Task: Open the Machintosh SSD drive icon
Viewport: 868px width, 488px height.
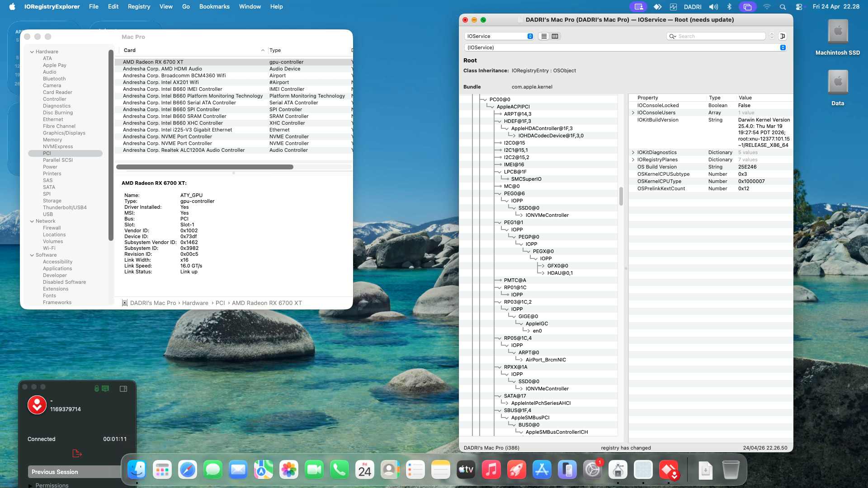Action: (x=838, y=33)
